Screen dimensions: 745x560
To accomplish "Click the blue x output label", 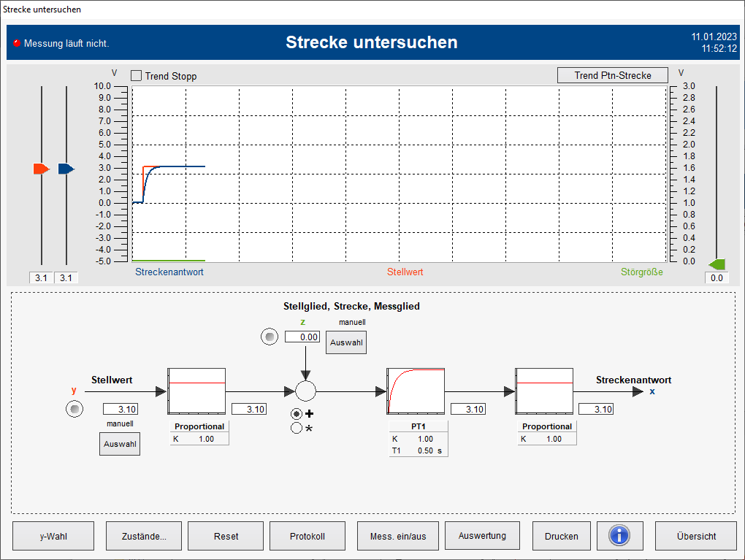I will tap(652, 391).
